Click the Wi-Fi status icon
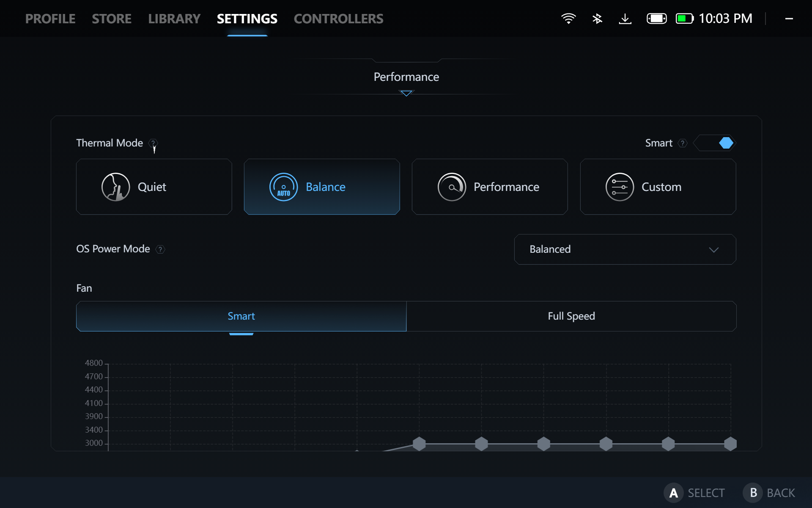Viewport: 812px width, 508px height. 568,19
